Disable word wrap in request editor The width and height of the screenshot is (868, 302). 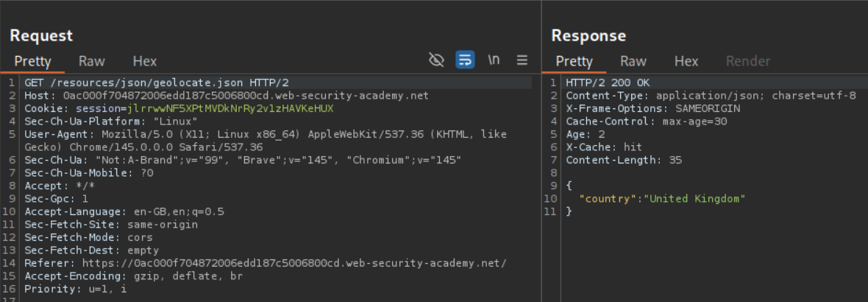point(465,60)
